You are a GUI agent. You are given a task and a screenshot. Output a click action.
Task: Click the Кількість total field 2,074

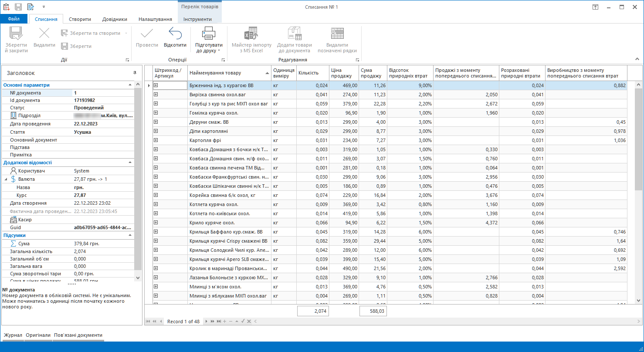click(313, 311)
